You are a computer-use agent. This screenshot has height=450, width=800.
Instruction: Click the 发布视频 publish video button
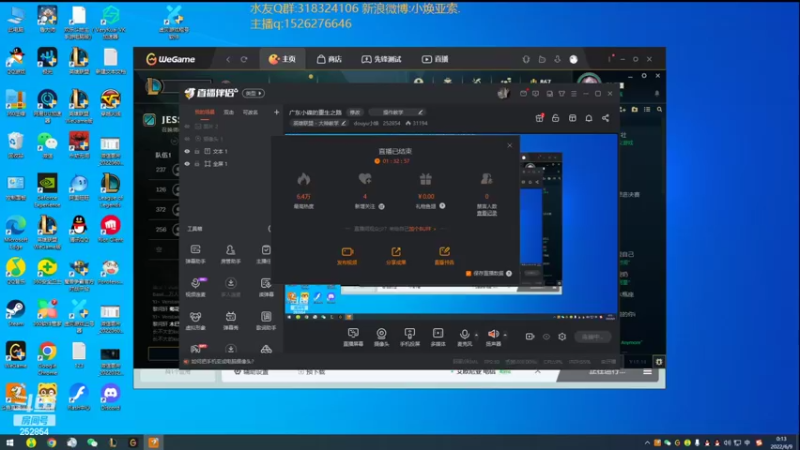[x=347, y=256]
